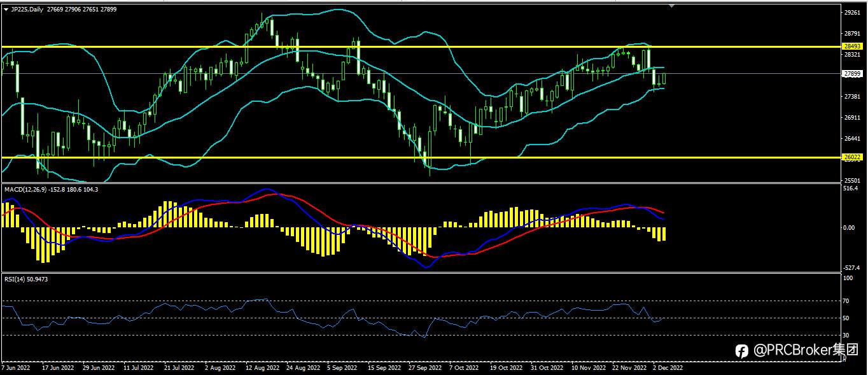The height and width of the screenshot is (375, 868).
Task: Click the 11 Jul 2022 date label
Action: pyautogui.click(x=138, y=367)
